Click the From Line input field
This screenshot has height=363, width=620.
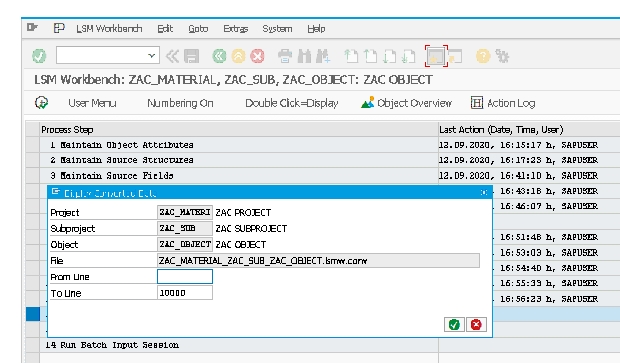pos(185,276)
